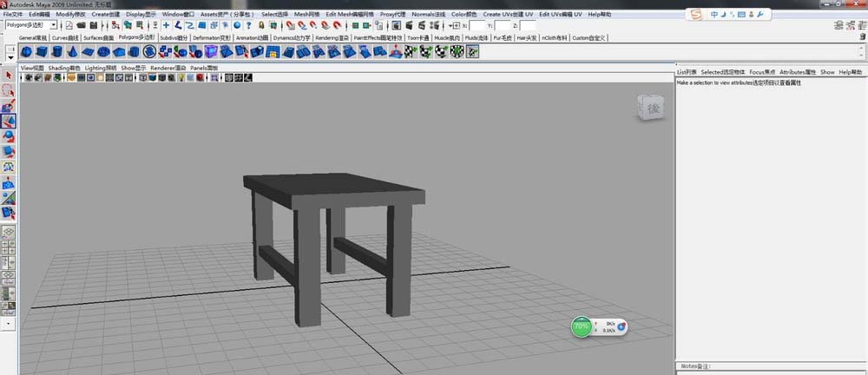The image size is (868, 375).
Task: Toggle viewport resolution gate icon
Action: coord(91,77)
